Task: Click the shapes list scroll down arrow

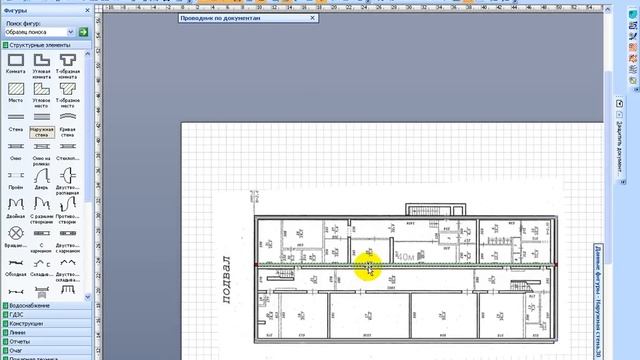Action: click(x=87, y=297)
